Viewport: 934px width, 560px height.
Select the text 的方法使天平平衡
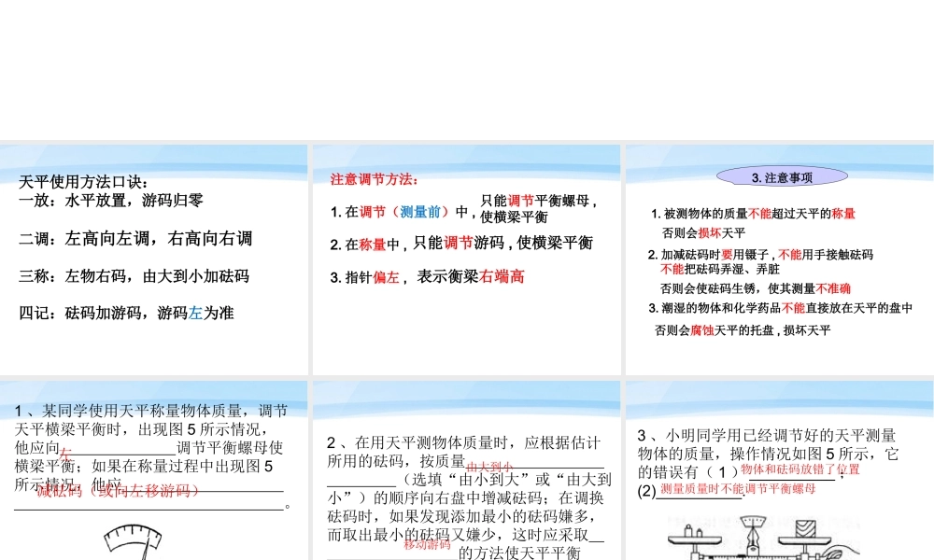[x=520, y=553]
